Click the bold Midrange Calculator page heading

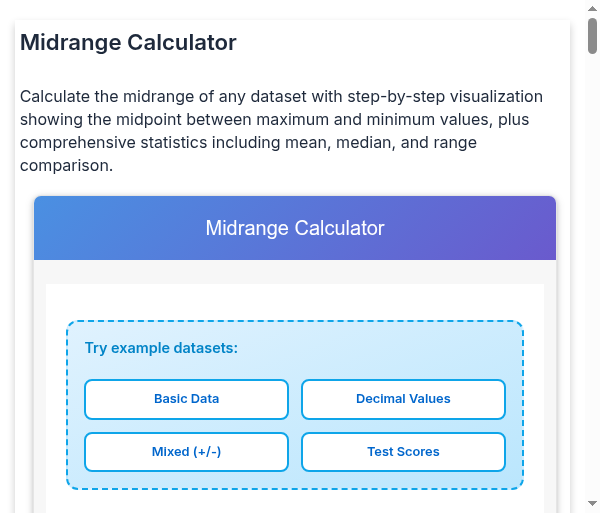[128, 42]
